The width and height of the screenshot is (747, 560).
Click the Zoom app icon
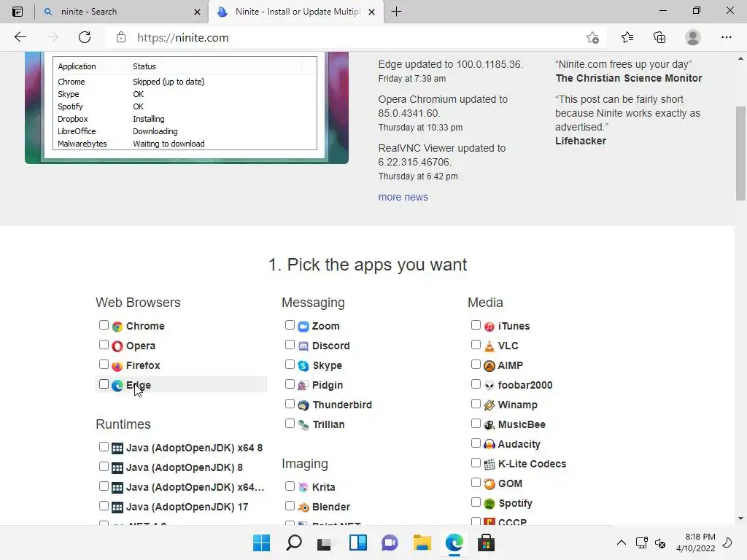click(x=303, y=327)
